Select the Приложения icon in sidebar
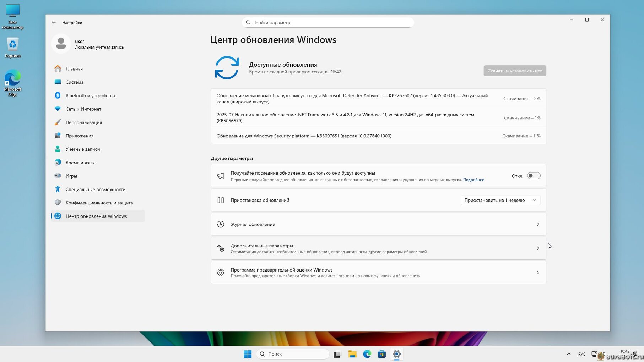This screenshot has height=362, width=644. (58, 136)
